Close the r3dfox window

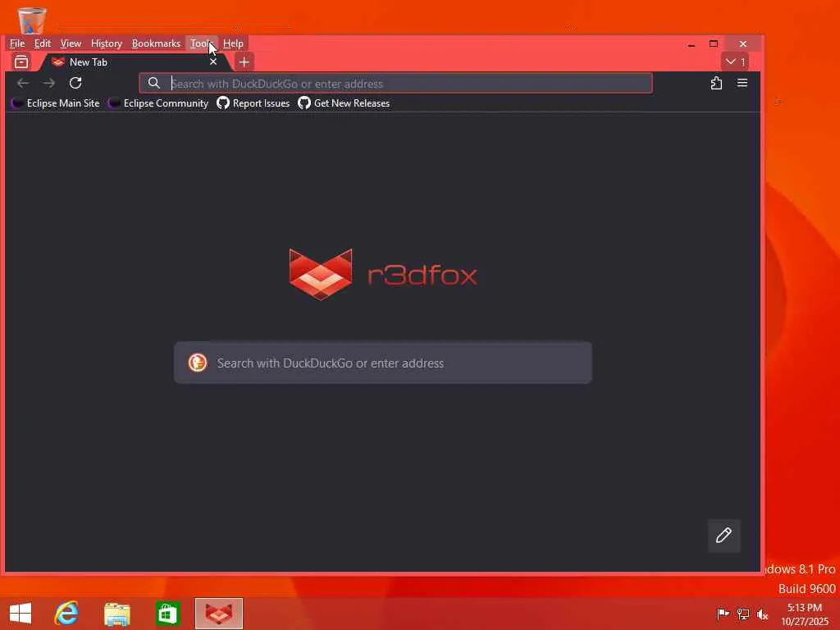743,44
